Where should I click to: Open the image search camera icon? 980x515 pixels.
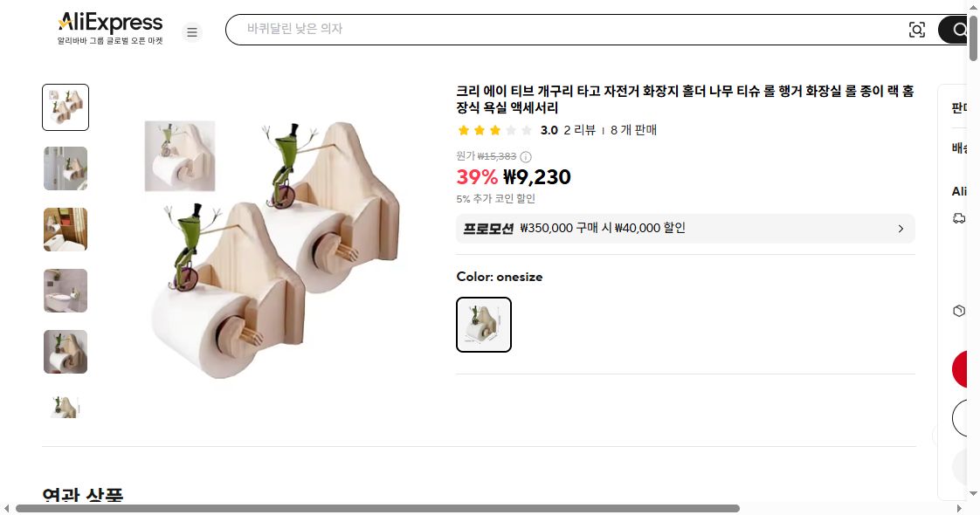pyautogui.click(x=917, y=29)
